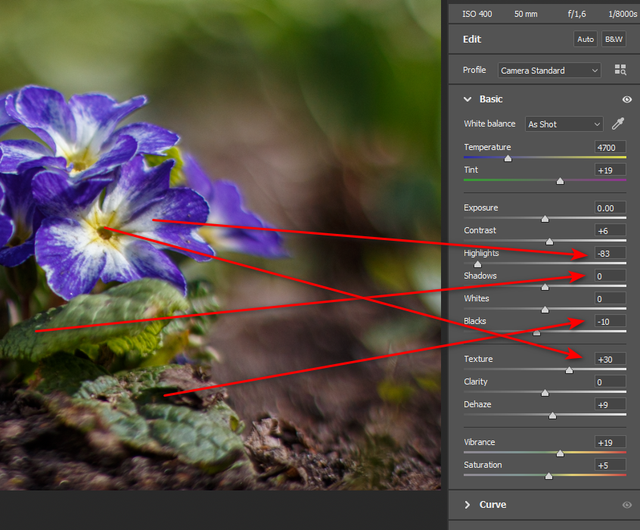Click the Temperature slider handle
The width and height of the screenshot is (640, 530).
tap(508, 158)
